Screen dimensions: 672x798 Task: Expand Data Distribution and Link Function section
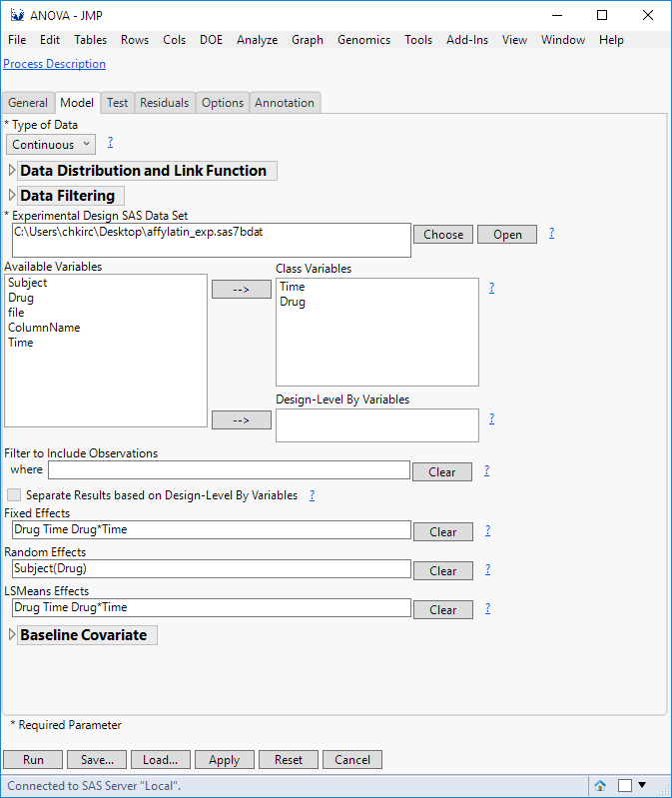12,171
